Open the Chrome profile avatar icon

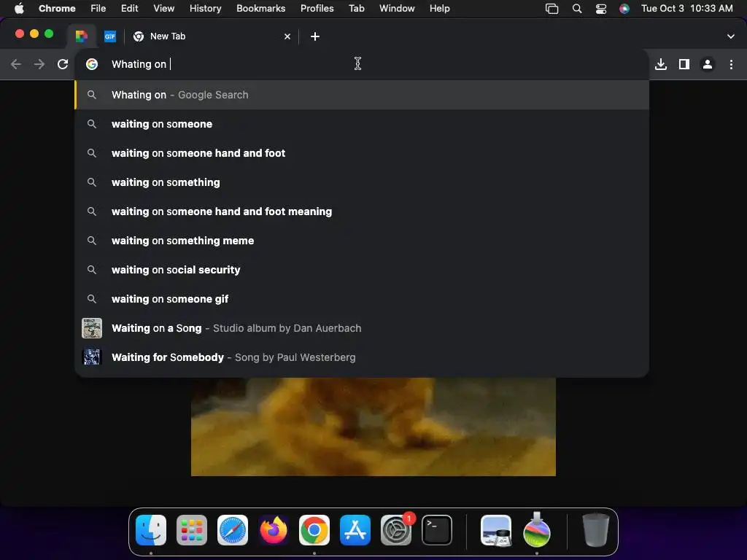pyautogui.click(x=708, y=64)
